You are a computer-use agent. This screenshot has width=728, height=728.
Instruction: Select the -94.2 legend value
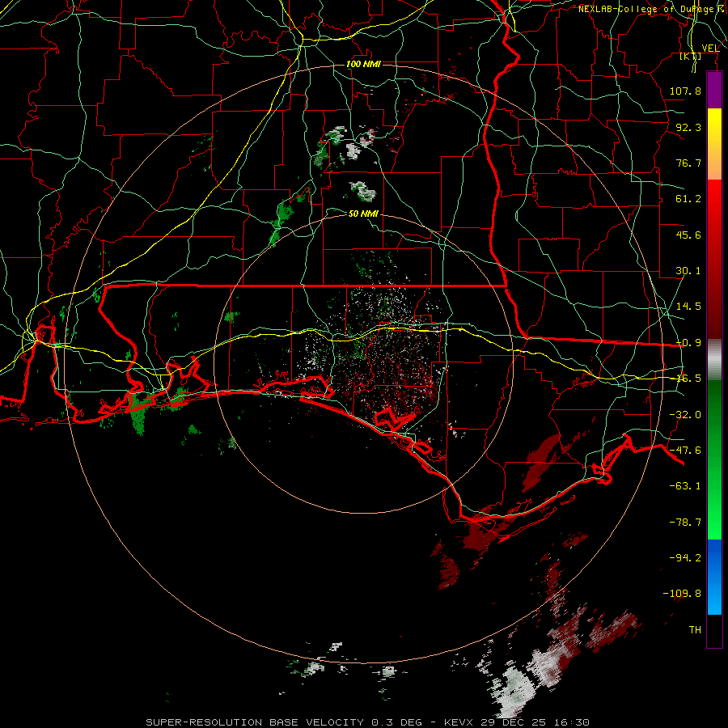pos(685,558)
